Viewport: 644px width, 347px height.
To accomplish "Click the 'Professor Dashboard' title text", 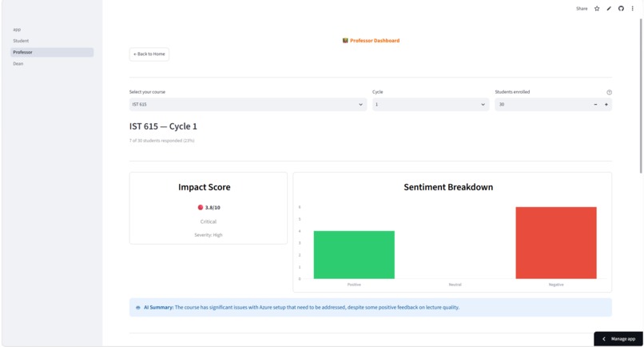I will point(375,41).
